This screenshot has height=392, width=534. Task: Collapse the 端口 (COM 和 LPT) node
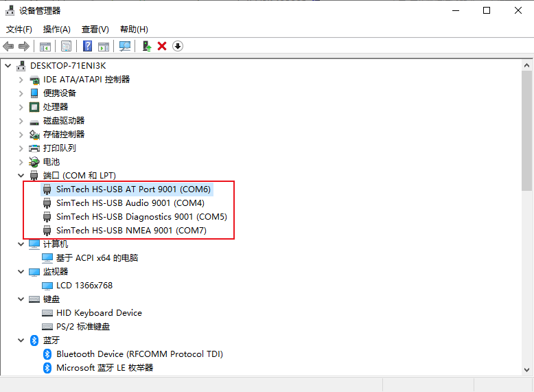pos(21,175)
